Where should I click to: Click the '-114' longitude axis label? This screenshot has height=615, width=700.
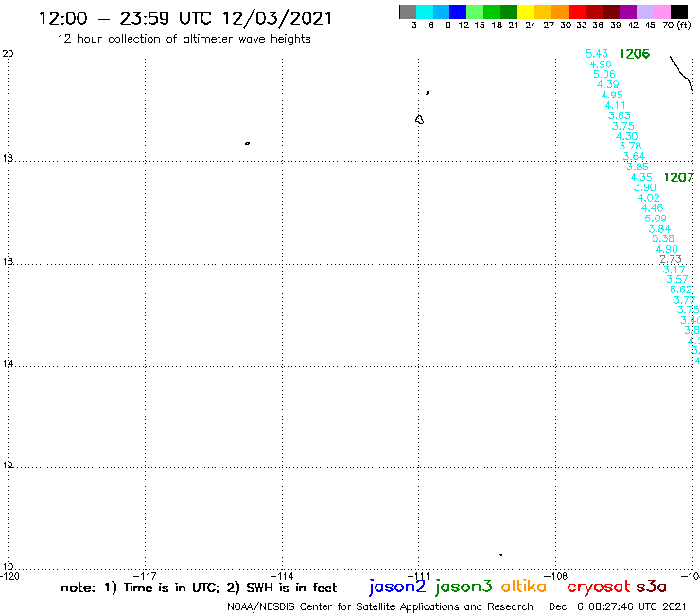283,576
